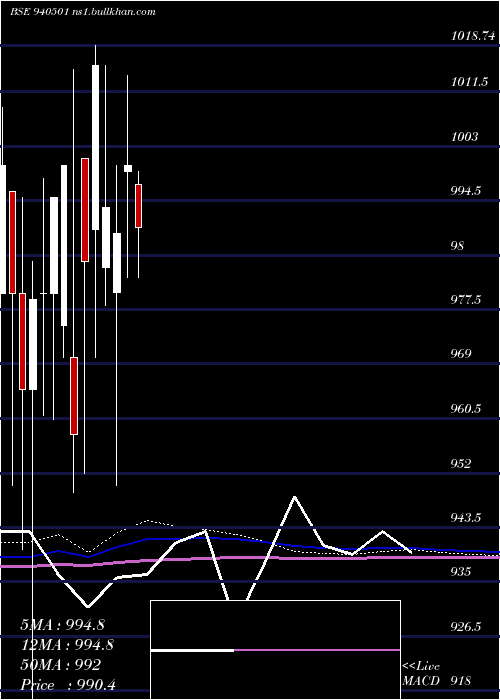Click the 50MA : 992 readout

pos(60,664)
